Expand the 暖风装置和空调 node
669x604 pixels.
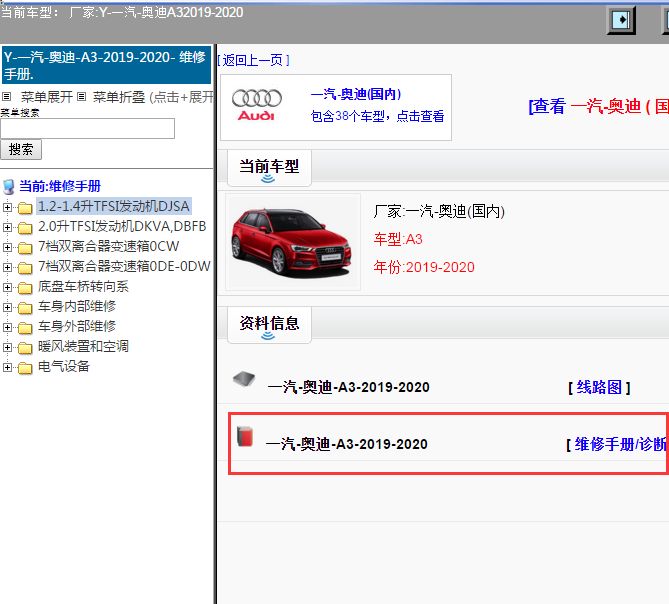pos(7,347)
